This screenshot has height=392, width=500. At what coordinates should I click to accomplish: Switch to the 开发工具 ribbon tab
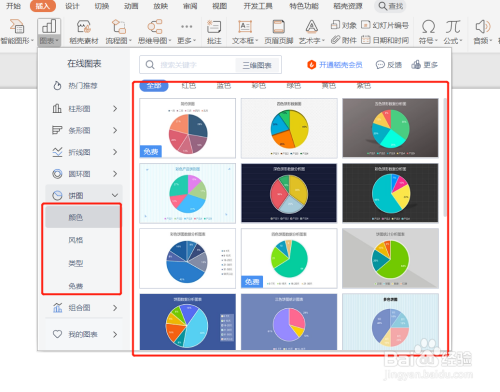click(258, 6)
